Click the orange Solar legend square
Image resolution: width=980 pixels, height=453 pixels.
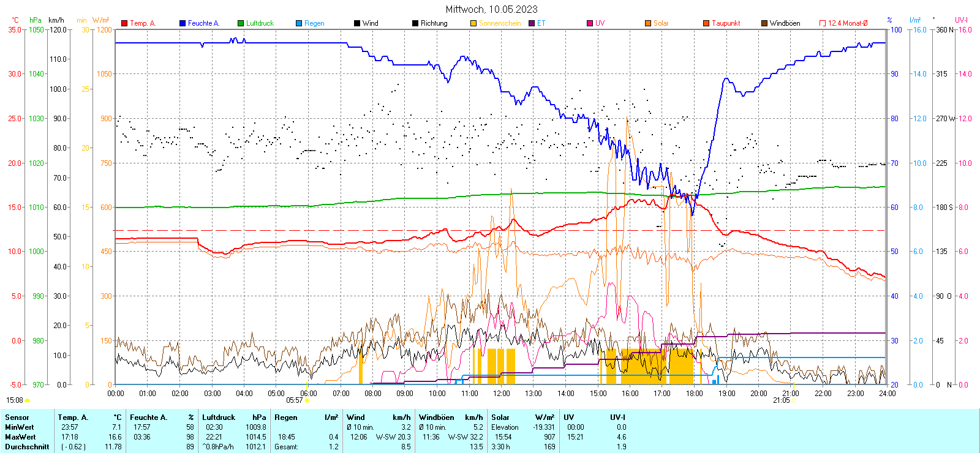coord(648,23)
